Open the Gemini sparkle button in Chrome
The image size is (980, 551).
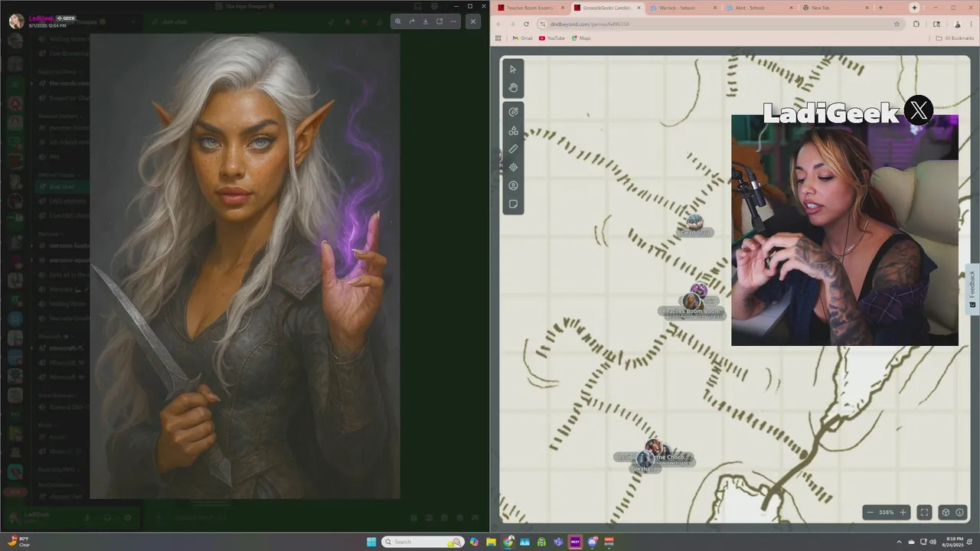tap(914, 8)
